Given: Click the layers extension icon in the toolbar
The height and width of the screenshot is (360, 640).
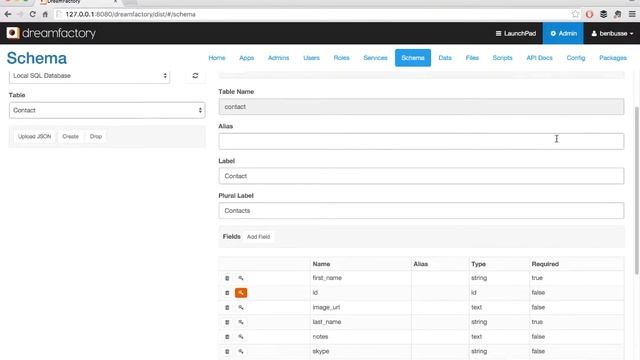Looking at the screenshot, I should point(603,14).
